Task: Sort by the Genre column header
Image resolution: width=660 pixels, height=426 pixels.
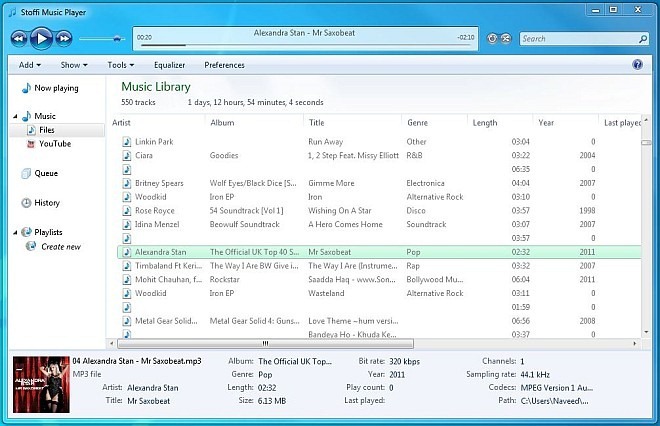Action: pos(418,122)
